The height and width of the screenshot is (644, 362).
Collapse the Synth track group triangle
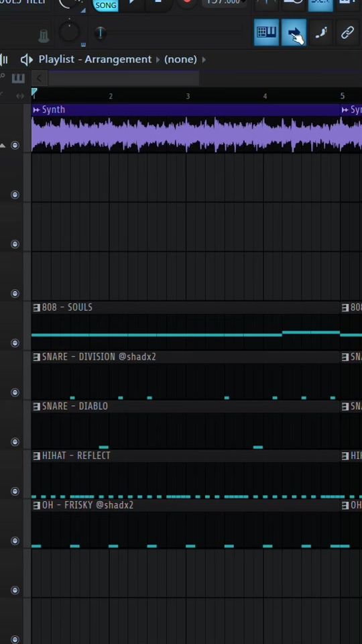click(x=3, y=145)
